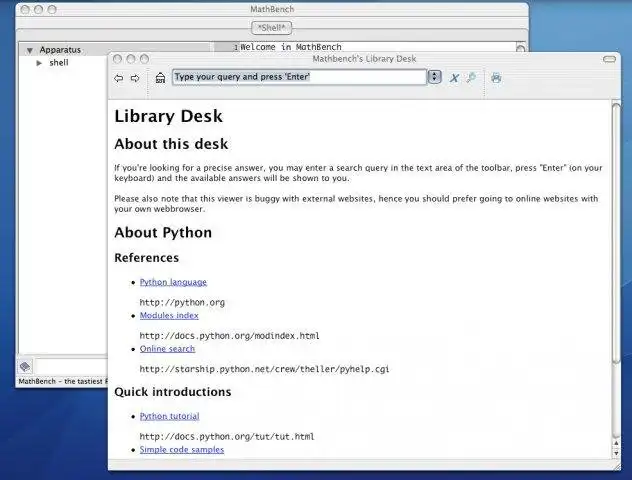Click scroll down arrow in Library Desk
The image size is (632, 480).
click(616, 453)
